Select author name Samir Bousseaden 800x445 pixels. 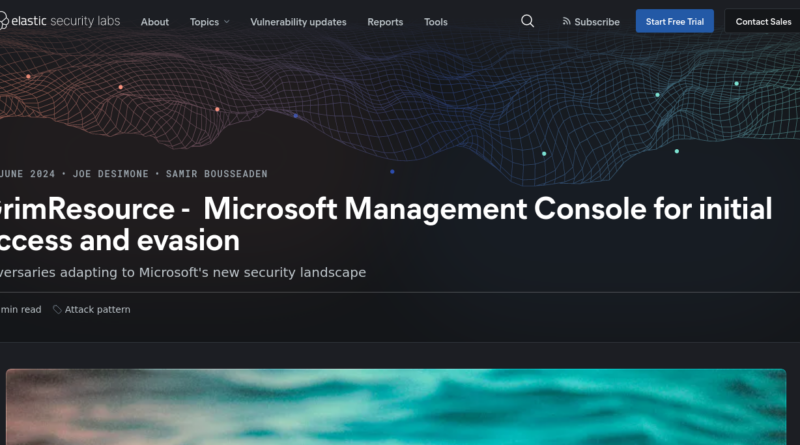click(216, 174)
